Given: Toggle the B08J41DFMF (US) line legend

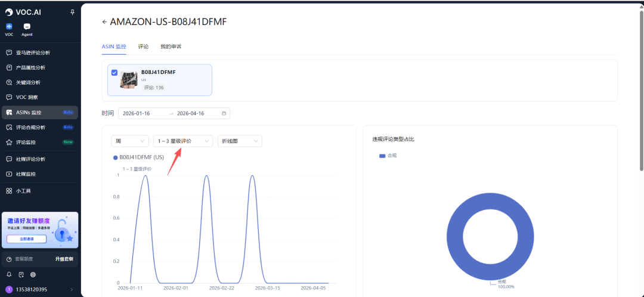Looking at the screenshot, I should point(138,157).
